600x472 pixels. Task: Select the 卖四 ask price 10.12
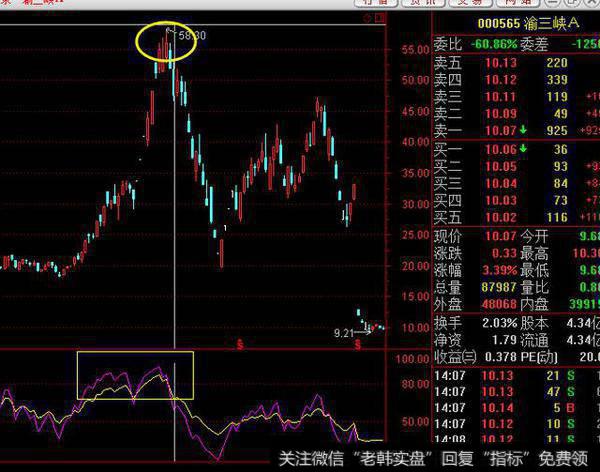(x=501, y=80)
